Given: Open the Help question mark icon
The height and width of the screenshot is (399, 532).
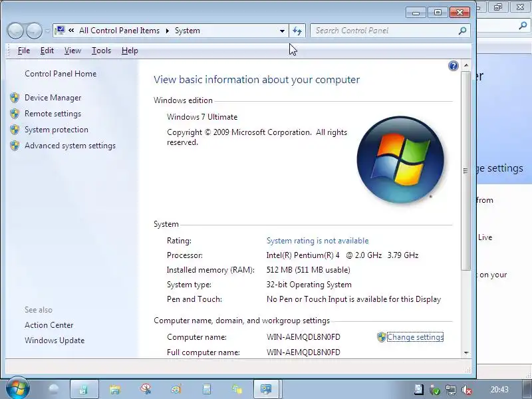Looking at the screenshot, I should [x=454, y=66].
